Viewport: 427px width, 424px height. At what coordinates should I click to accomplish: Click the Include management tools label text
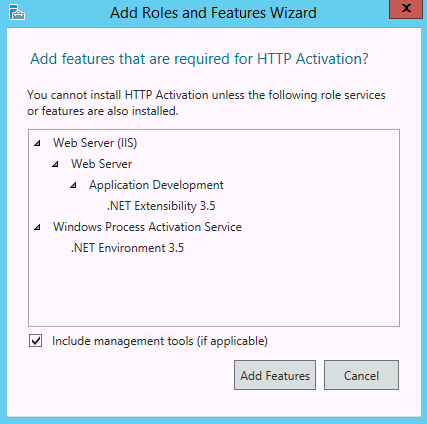coord(160,341)
